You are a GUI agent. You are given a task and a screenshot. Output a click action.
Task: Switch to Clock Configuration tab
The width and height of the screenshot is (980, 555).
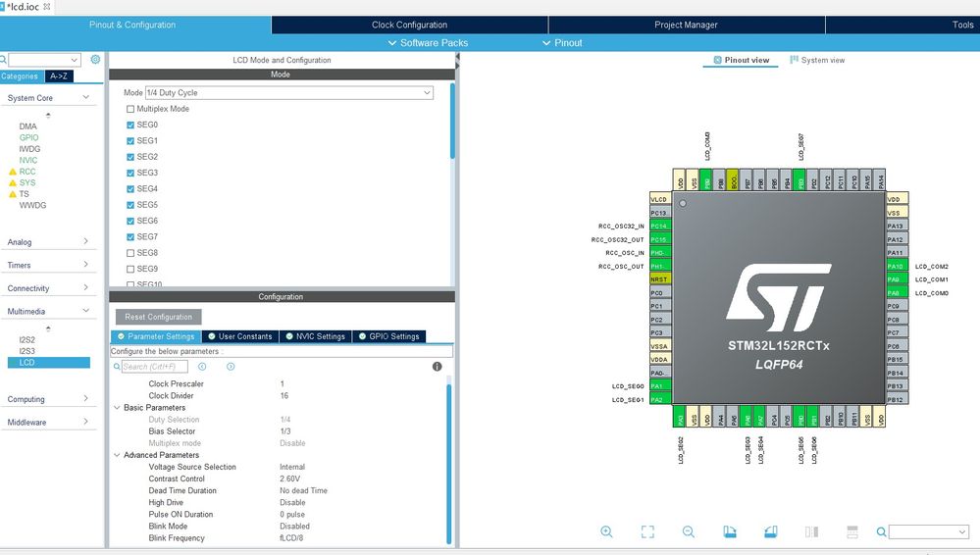point(409,25)
